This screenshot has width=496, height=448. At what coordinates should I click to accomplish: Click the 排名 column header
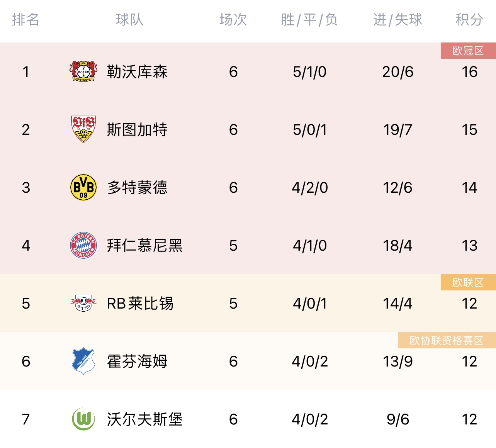click(x=26, y=19)
